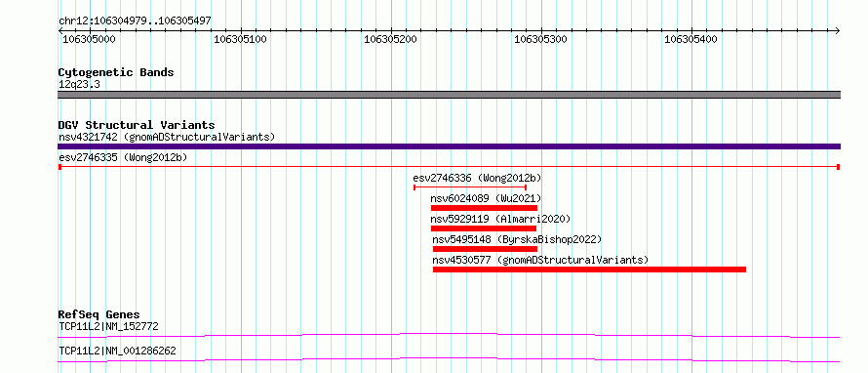The height and width of the screenshot is (373, 868).
Task: Click the Cytogenetic Bands track title
Action: [116, 72]
